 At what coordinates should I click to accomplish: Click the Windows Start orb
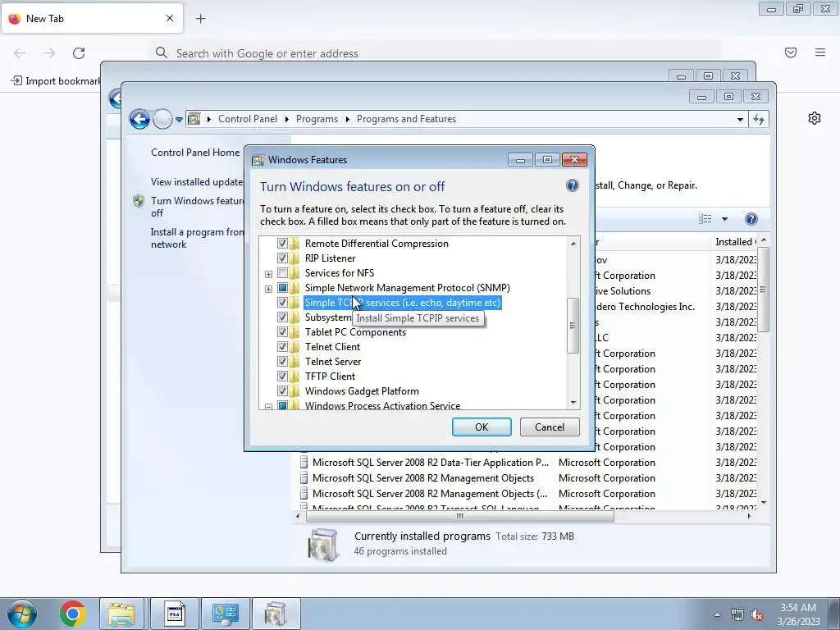tap(22, 614)
